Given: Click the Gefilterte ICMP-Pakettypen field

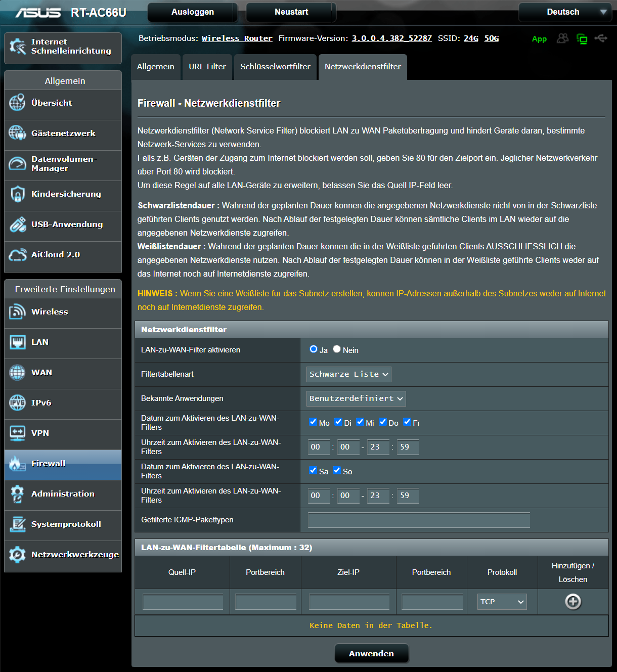Looking at the screenshot, I should point(419,520).
